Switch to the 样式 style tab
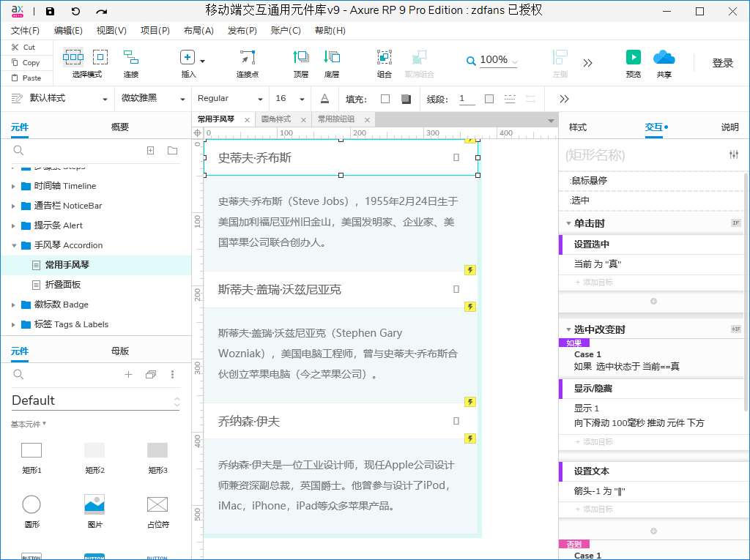The image size is (750, 560). (x=578, y=127)
